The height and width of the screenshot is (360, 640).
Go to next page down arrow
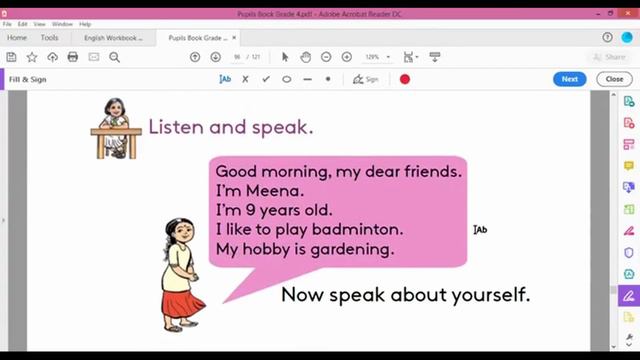[x=216, y=57]
